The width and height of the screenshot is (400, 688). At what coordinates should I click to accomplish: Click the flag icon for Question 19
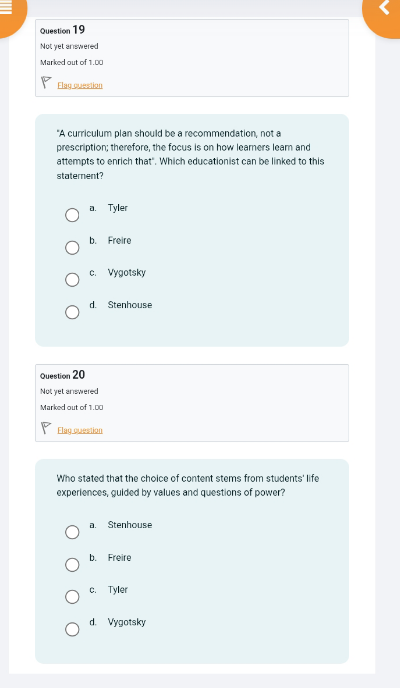(46, 82)
